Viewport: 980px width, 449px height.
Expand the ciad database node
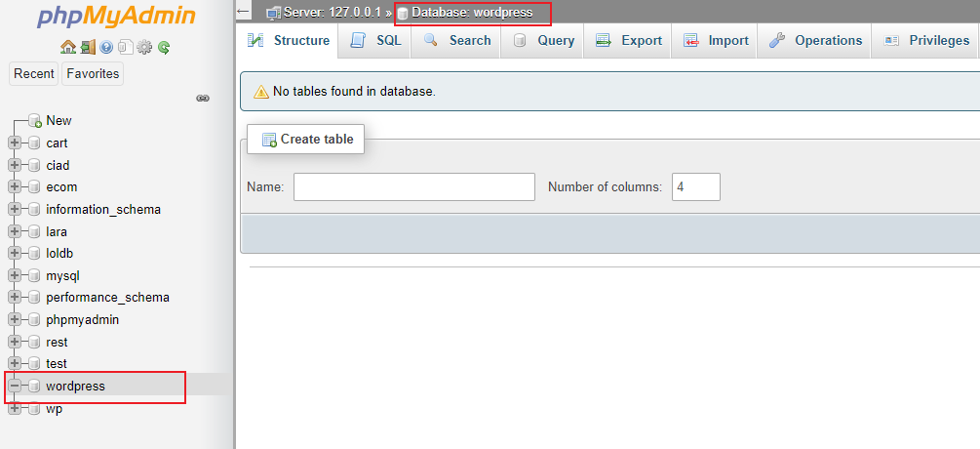tap(14, 166)
